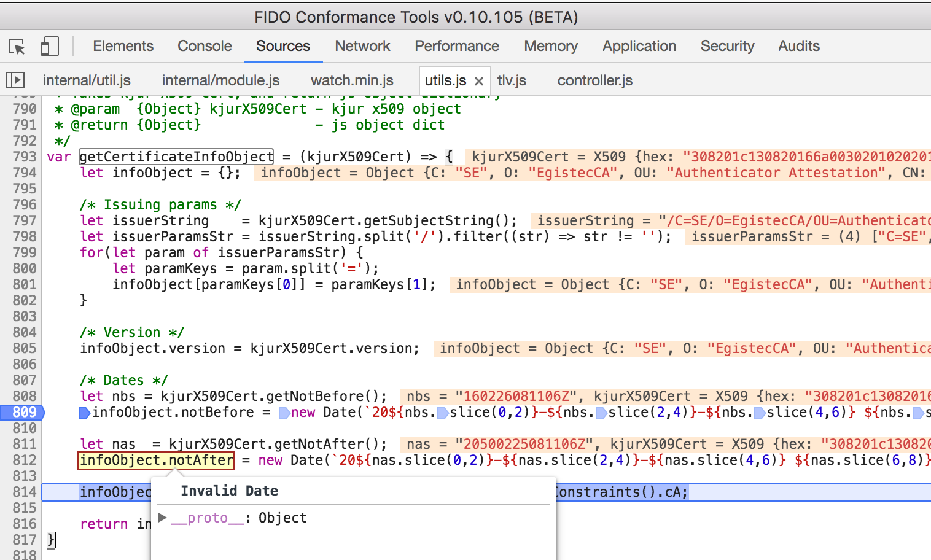
Task: Click the '/* Dates */' comment
Action: click(x=123, y=380)
